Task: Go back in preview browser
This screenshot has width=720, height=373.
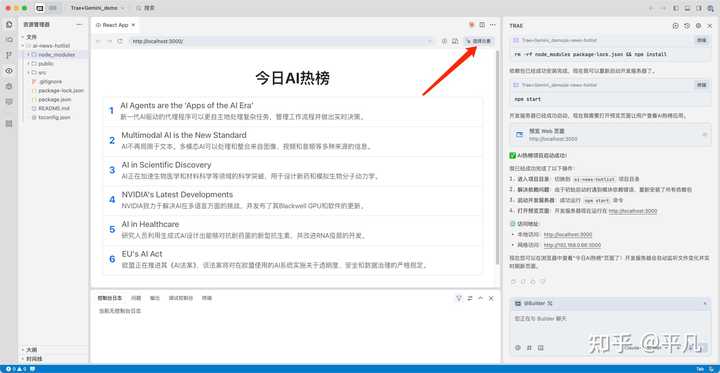Action: pyautogui.click(x=98, y=41)
